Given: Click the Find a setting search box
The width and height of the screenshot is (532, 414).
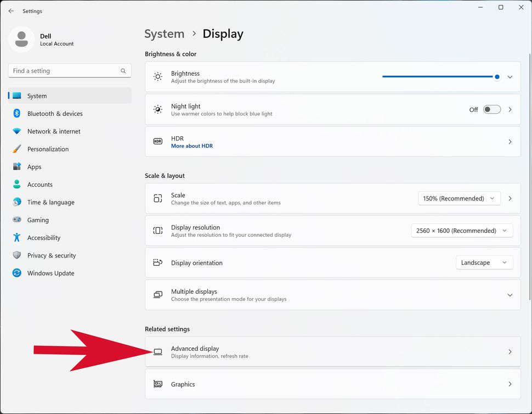Looking at the screenshot, I should point(70,70).
